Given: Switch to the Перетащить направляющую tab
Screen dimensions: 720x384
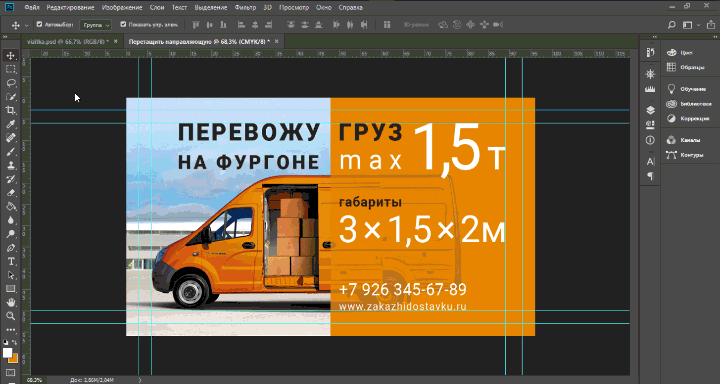Looking at the screenshot, I should tap(199, 41).
